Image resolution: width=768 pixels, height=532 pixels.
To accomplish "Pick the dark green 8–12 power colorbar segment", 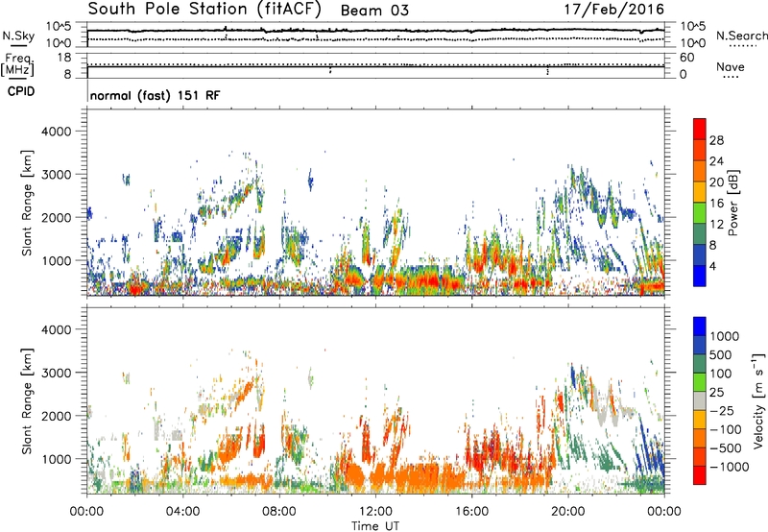I will point(700,233).
